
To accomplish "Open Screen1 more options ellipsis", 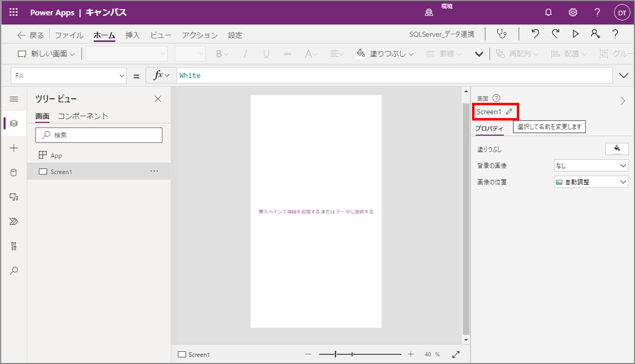I will pyautogui.click(x=154, y=171).
